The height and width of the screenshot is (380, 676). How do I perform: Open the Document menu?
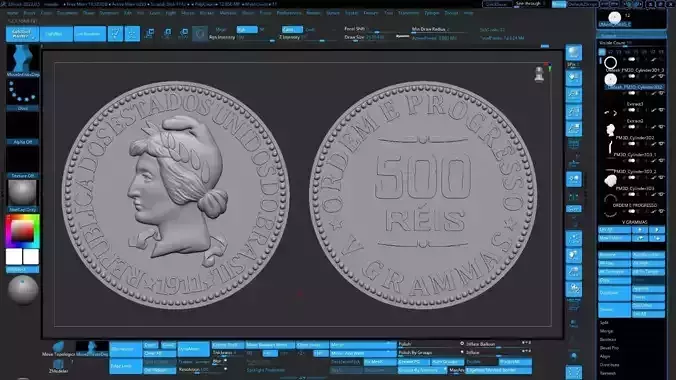[67, 13]
